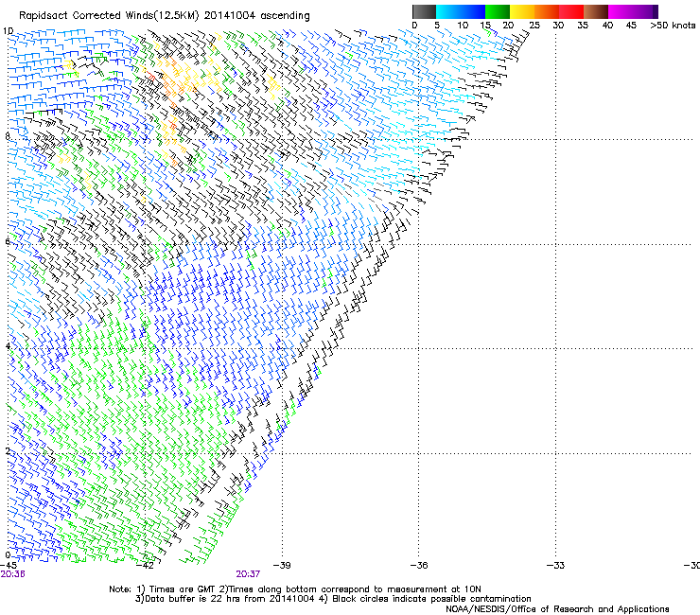Click the dark purple >50 knots legend color
This screenshot has height=615, width=700.
(656, 11)
